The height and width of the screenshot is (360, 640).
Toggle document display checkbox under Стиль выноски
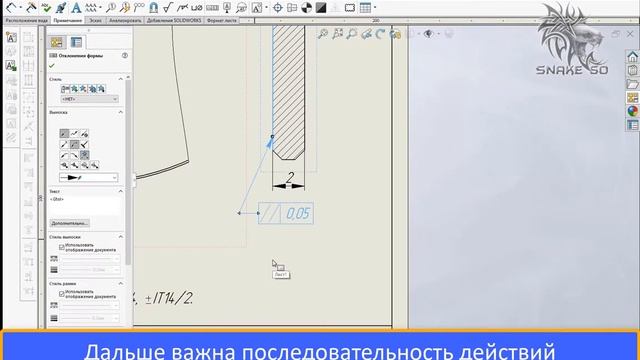click(62, 247)
